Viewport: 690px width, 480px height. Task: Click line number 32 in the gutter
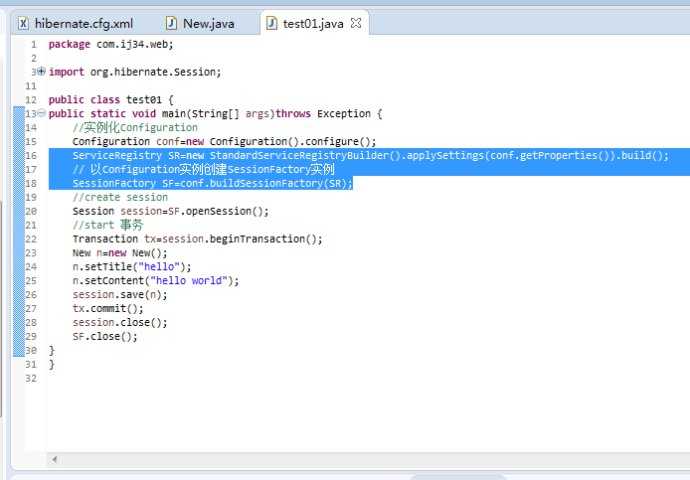coord(31,378)
